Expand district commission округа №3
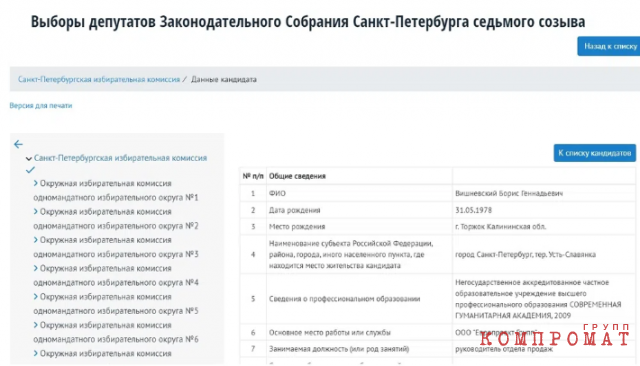This screenshot has height=366, width=640. (36, 240)
